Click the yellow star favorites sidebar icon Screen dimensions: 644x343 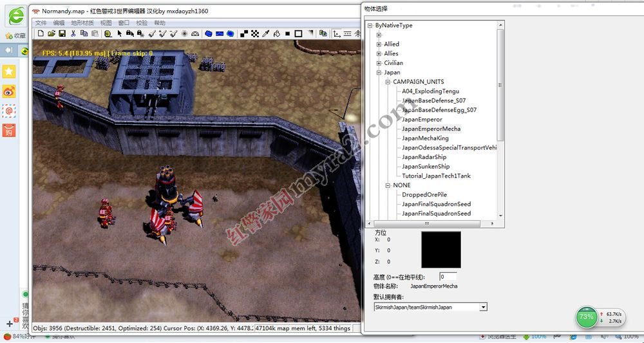pyautogui.click(x=8, y=71)
